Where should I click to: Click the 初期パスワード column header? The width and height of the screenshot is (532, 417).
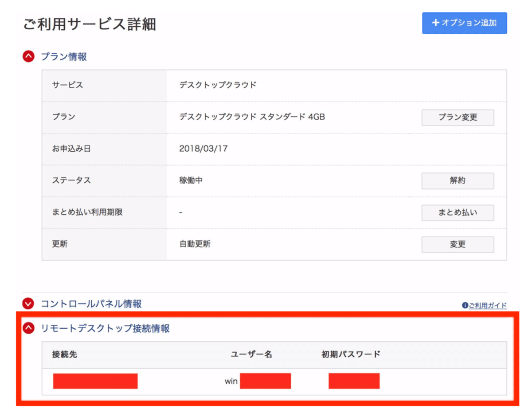[x=351, y=354]
